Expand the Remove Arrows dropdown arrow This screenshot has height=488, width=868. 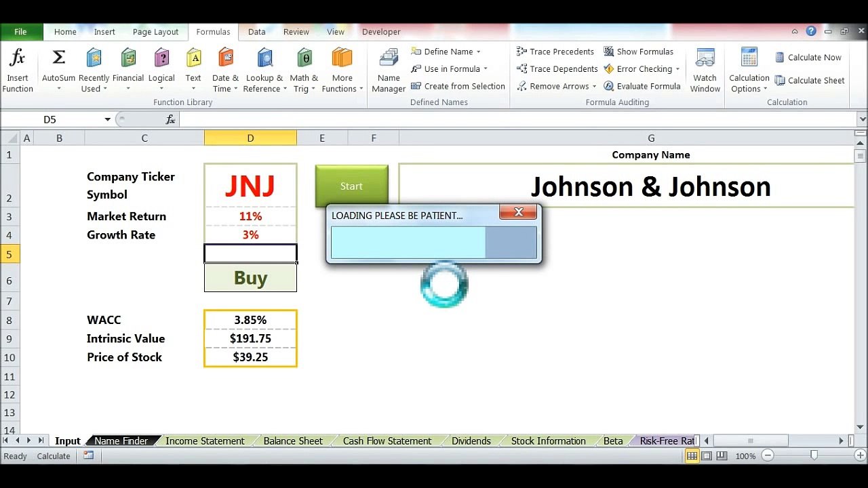pyautogui.click(x=594, y=86)
